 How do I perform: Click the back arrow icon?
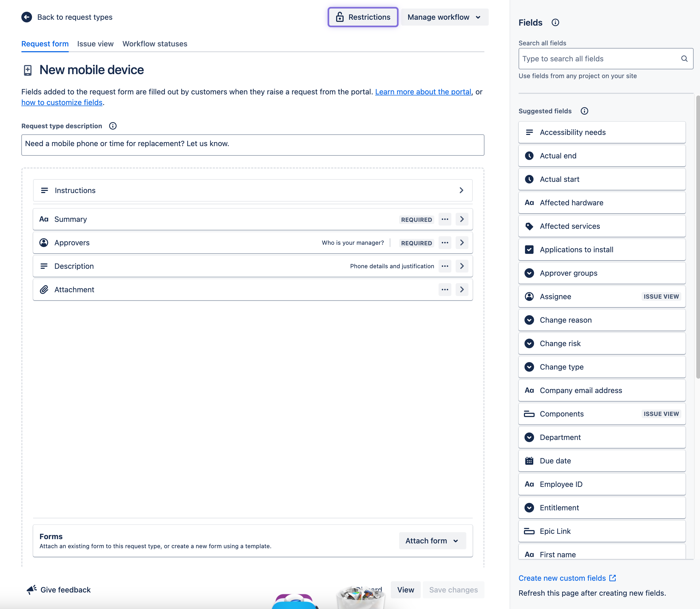pyautogui.click(x=26, y=17)
